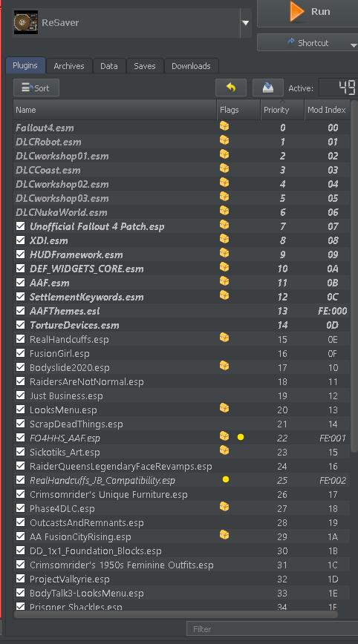The width and height of the screenshot is (358, 644).
Task: Click the archive flag icon for DEF_WIDGETS_CORE.esm
Action: pyautogui.click(x=224, y=267)
